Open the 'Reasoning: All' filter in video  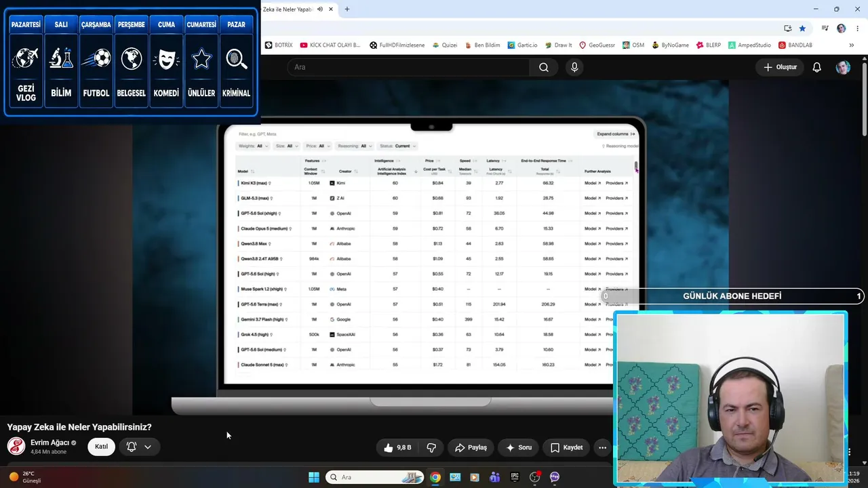pyautogui.click(x=355, y=146)
